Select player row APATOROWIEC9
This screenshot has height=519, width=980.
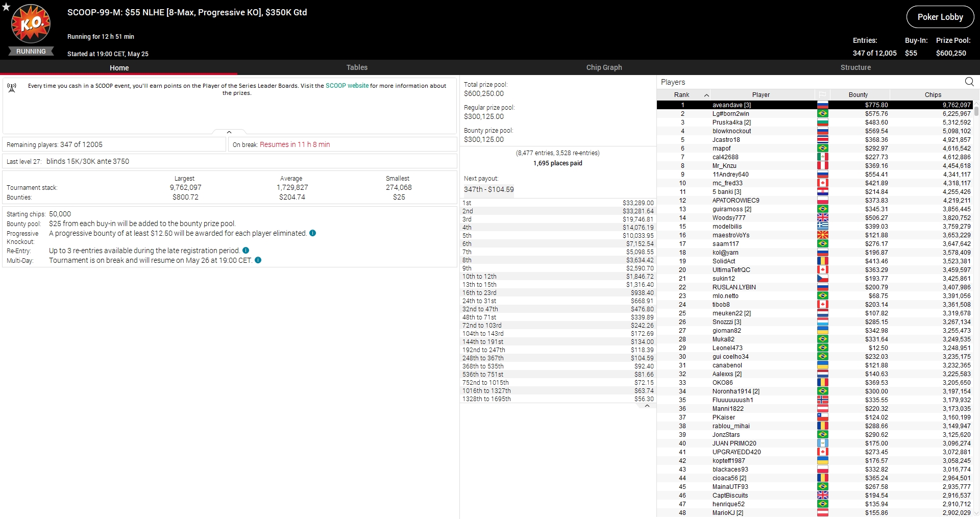(x=815, y=201)
